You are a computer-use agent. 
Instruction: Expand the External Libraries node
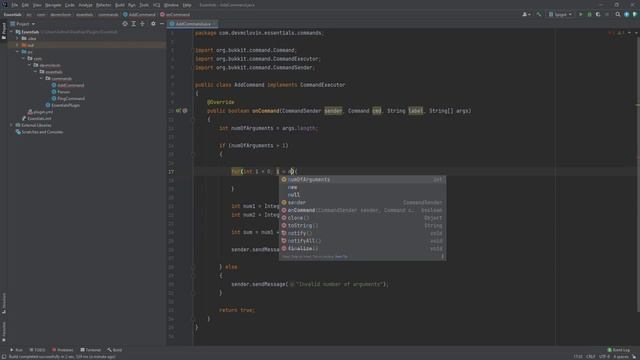pyautogui.click(x=11, y=125)
